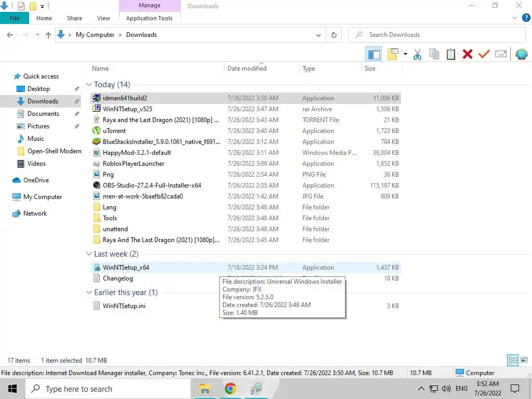The height and width of the screenshot is (399, 532).
Task: Toggle the preview pane toolbar icon
Action: 374,54
